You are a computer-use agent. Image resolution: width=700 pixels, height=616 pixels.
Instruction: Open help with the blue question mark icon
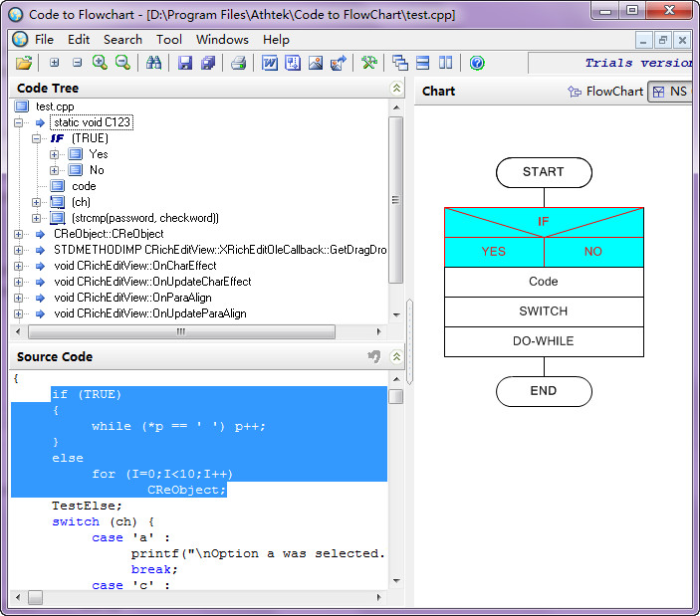tap(477, 63)
